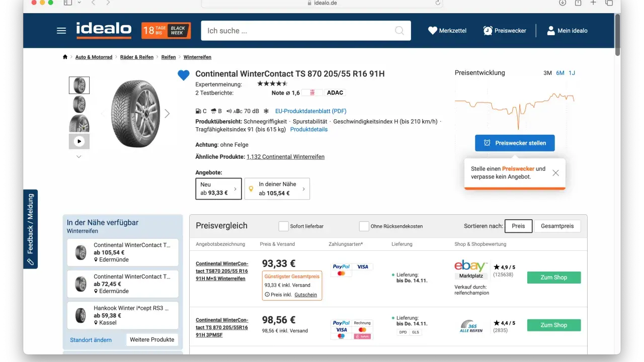The image size is (644, 362).
Task: Switch price chart to 6M
Action: coord(560,73)
